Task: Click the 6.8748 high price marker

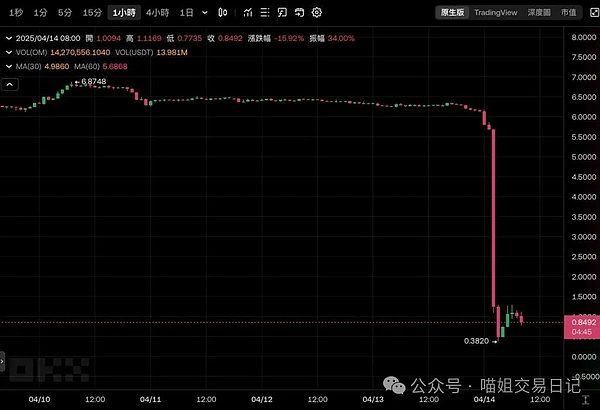Action: [x=92, y=82]
